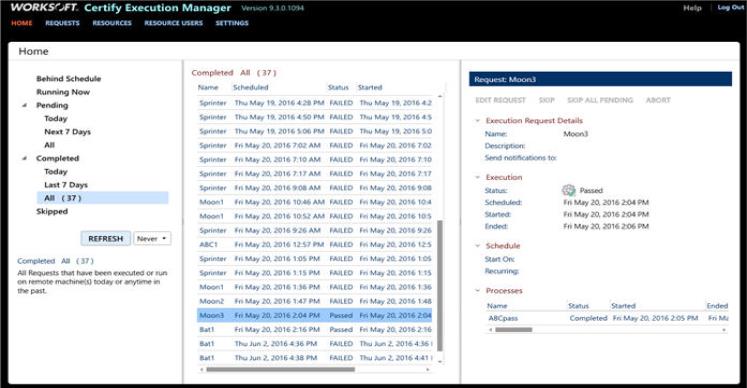Go to the RESOURCES tab
This screenshot has height=388, width=747.
(112, 23)
